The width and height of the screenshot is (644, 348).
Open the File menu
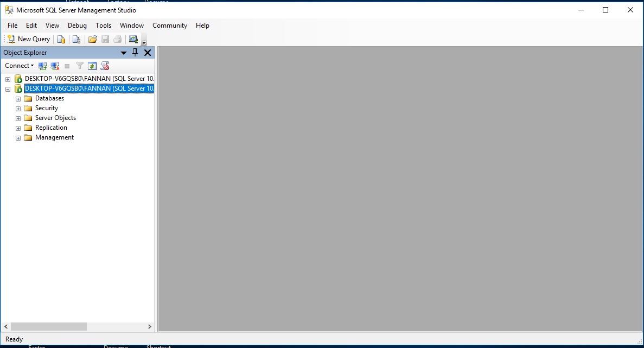tap(12, 26)
